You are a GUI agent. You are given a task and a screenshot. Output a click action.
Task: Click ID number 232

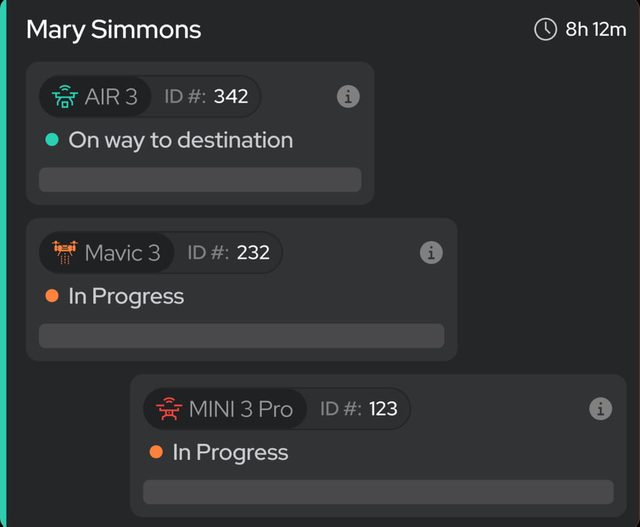pyautogui.click(x=253, y=253)
